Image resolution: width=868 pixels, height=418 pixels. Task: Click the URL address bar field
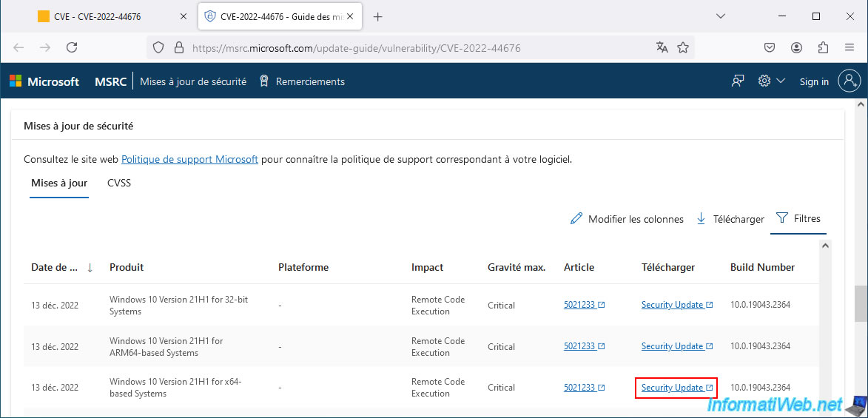pos(414,48)
